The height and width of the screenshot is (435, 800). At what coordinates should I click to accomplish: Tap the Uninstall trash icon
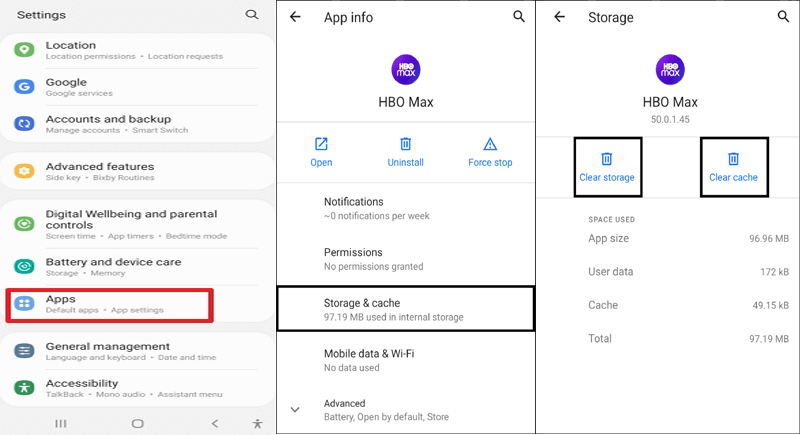(405, 145)
